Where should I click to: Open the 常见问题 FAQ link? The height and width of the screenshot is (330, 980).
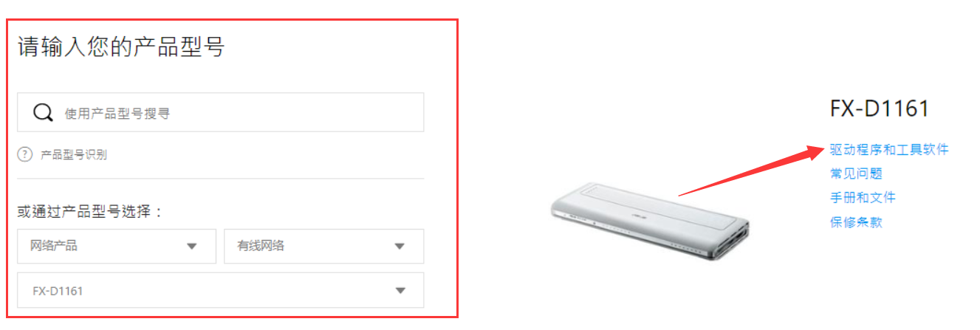[856, 174]
